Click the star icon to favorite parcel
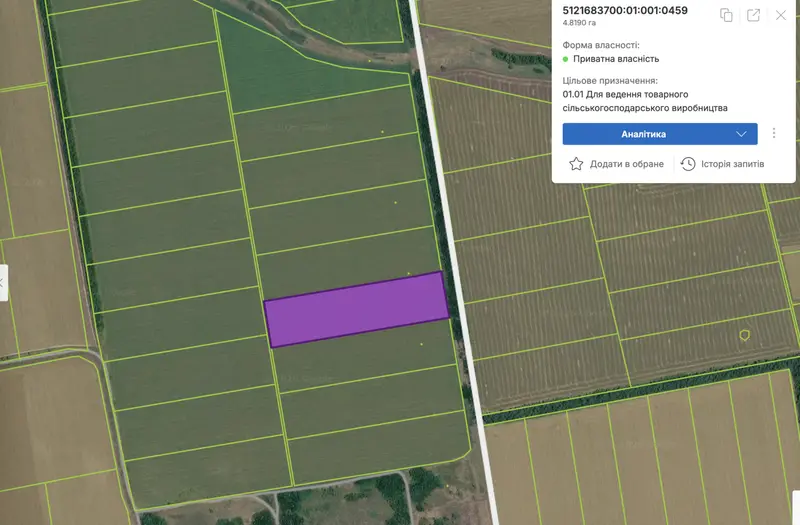Viewport: 800px width, 525px height. pos(576,164)
